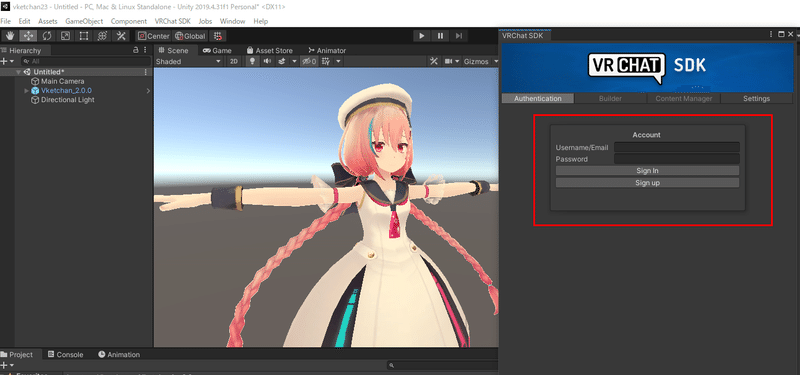Expand the Vketchan_2.0.0 object in Hierarchy

pos(27,91)
